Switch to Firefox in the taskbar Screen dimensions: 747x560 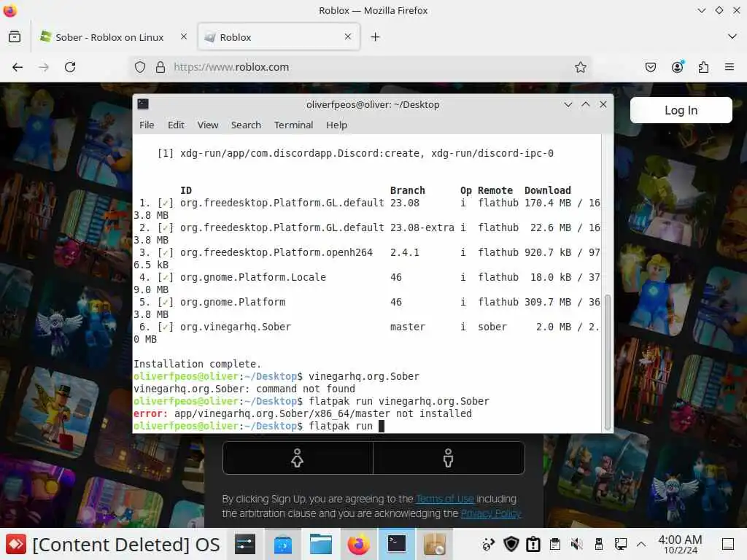pos(359,544)
